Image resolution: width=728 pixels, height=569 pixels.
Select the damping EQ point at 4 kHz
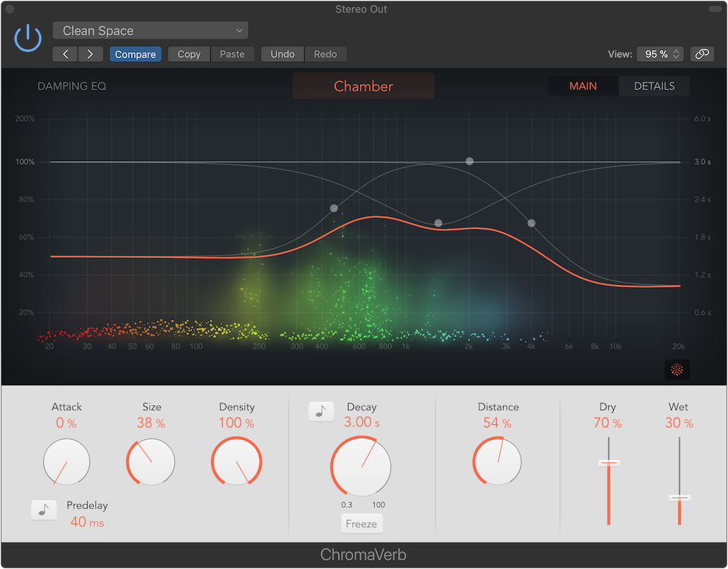(531, 224)
